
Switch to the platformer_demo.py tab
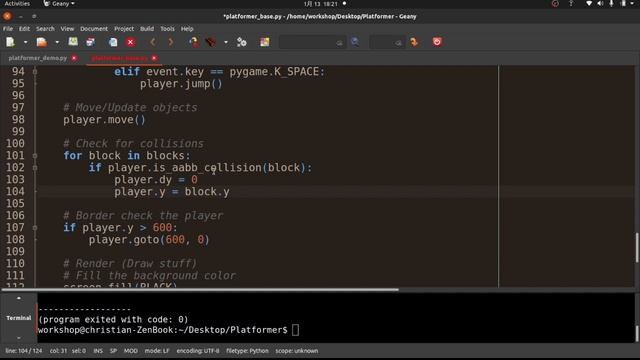(x=38, y=58)
